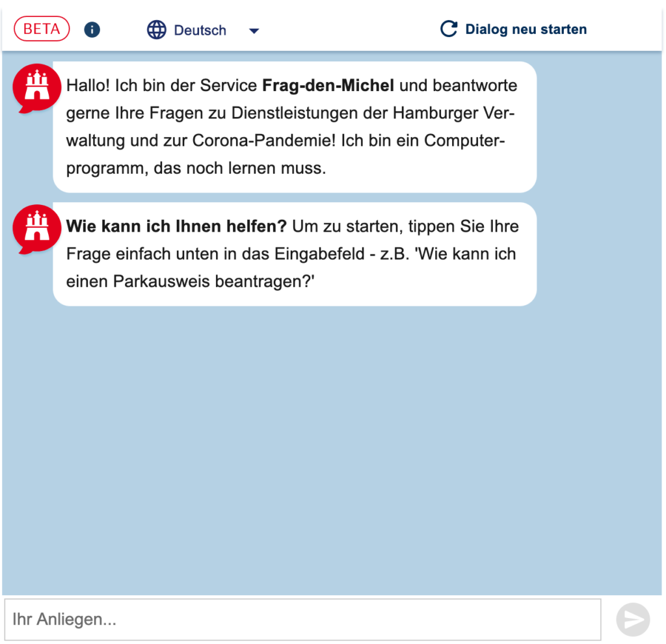The image size is (666, 644).
Task: Click the red BETA badge
Action: 42,29
